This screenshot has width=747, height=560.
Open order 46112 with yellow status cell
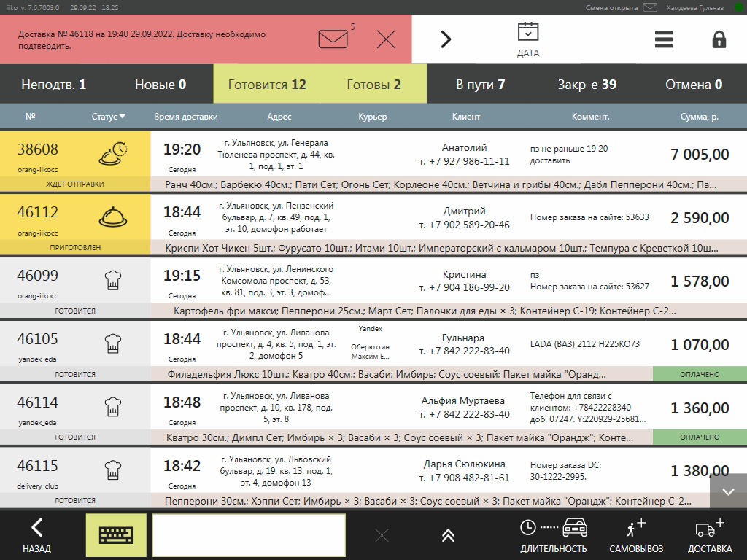pos(75,218)
